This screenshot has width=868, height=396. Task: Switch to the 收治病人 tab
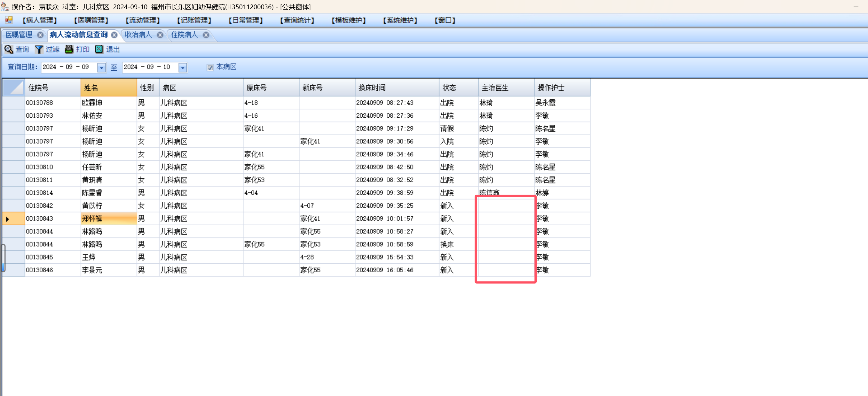tap(138, 35)
